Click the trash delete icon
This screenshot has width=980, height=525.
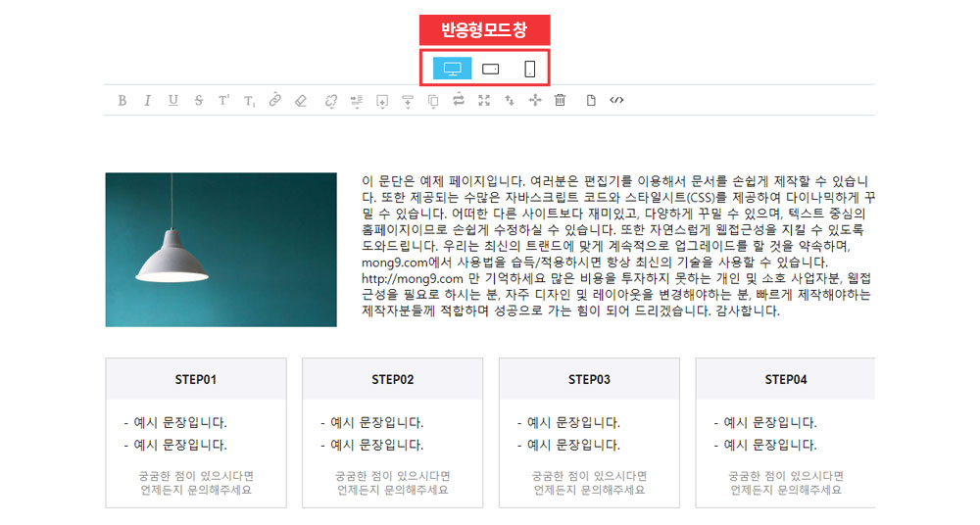[561, 100]
